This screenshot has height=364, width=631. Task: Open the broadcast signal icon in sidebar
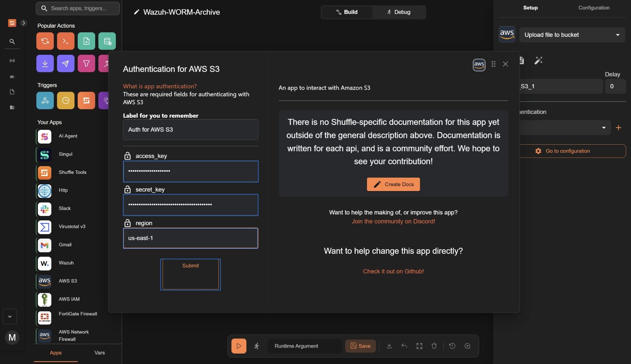(12, 61)
